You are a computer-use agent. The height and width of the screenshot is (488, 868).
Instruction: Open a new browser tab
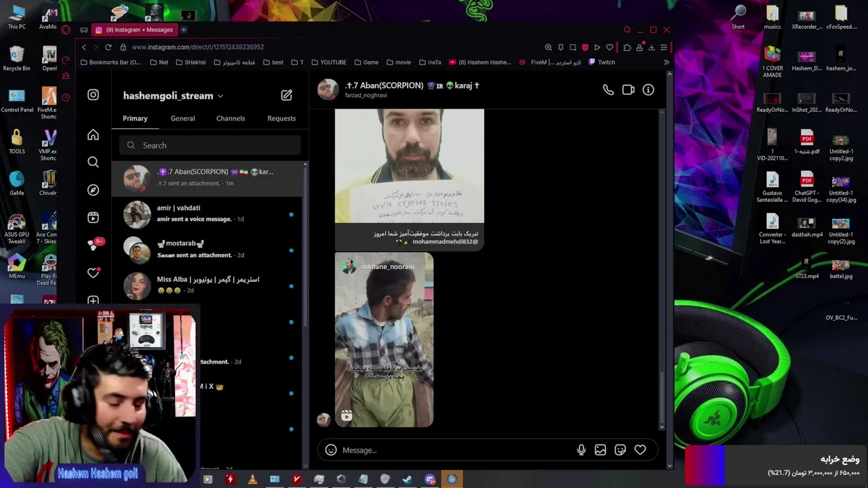(183, 30)
